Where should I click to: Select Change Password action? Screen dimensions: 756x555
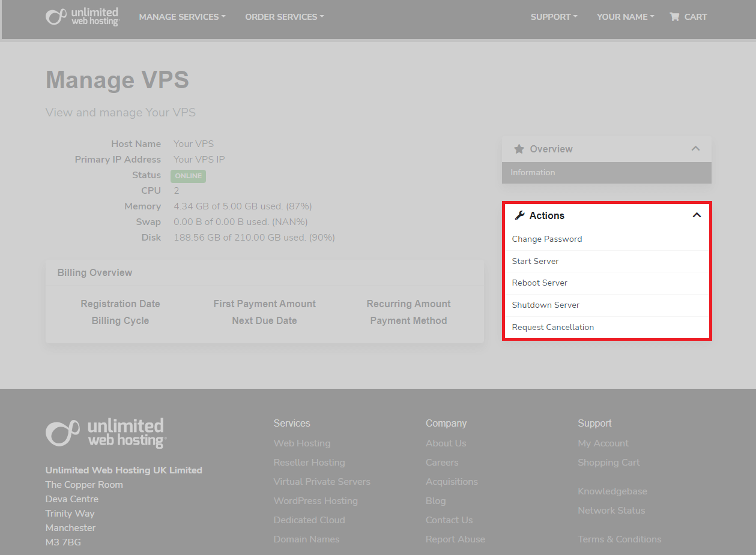[x=606, y=239]
